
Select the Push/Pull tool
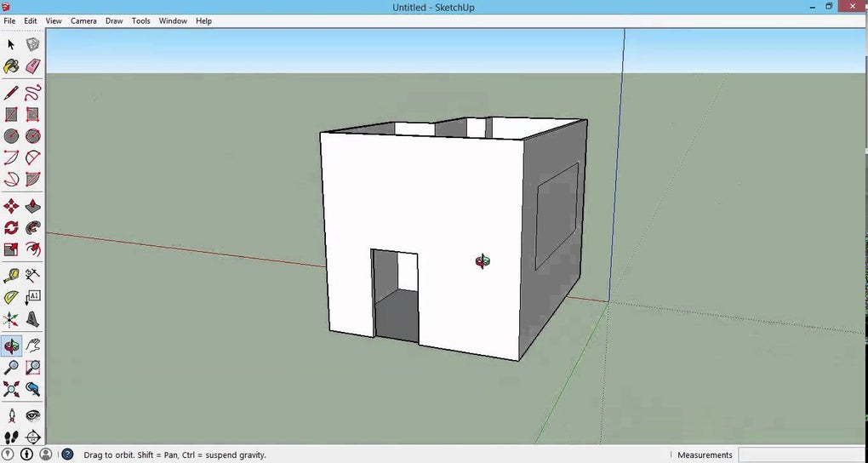[32, 206]
